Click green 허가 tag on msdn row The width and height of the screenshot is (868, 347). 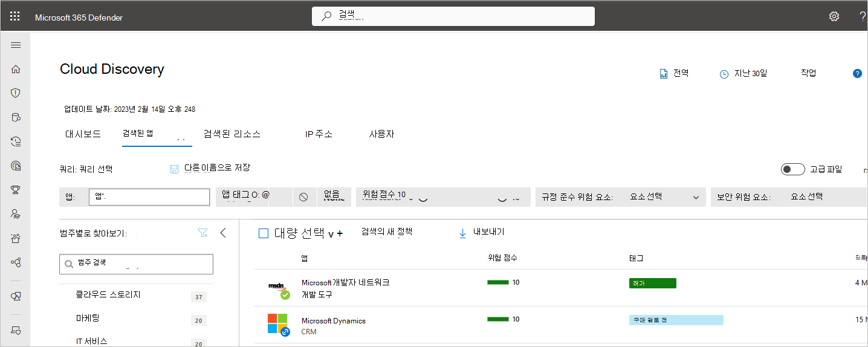pyautogui.click(x=652, y=283)
